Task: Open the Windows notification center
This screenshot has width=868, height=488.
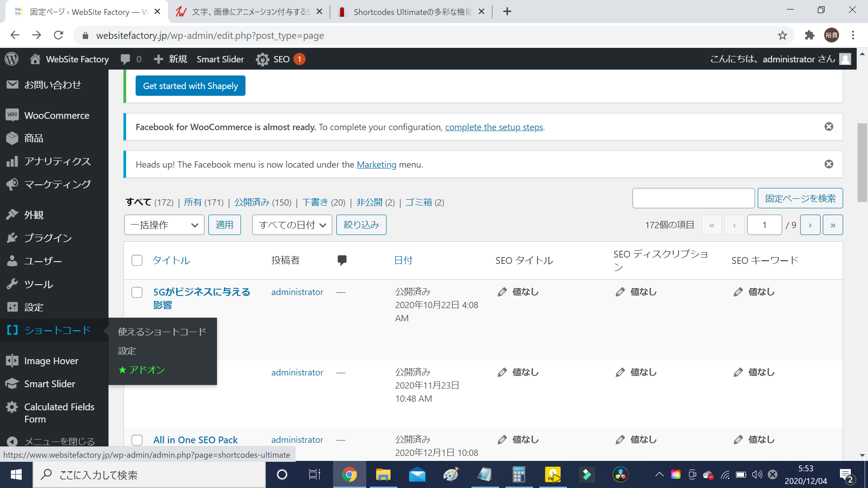Action: coord(847,474)
